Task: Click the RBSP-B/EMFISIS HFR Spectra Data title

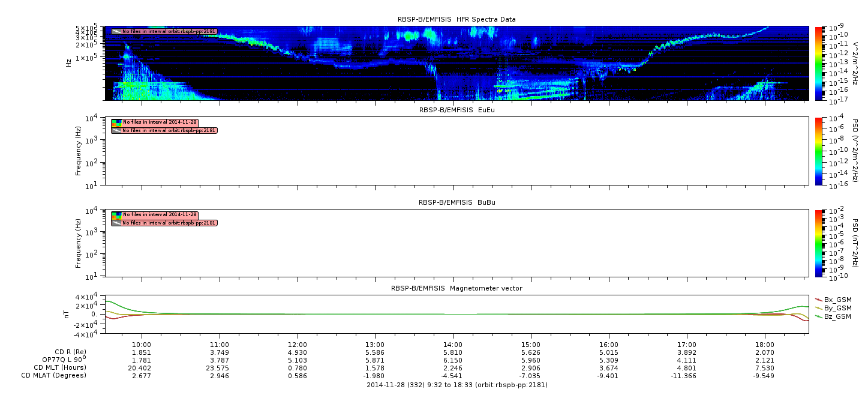Action: (456, 19)
